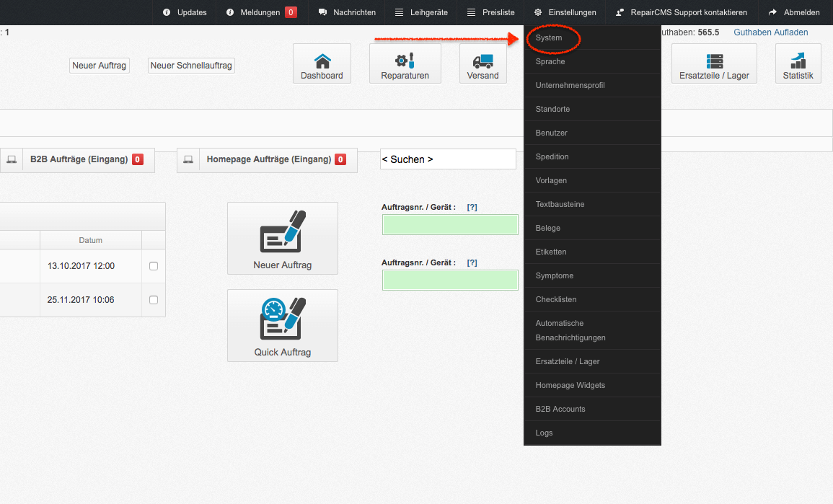Click the Nachrichten chat bubble icon
833x504 pixels.
tap(322, 12)
